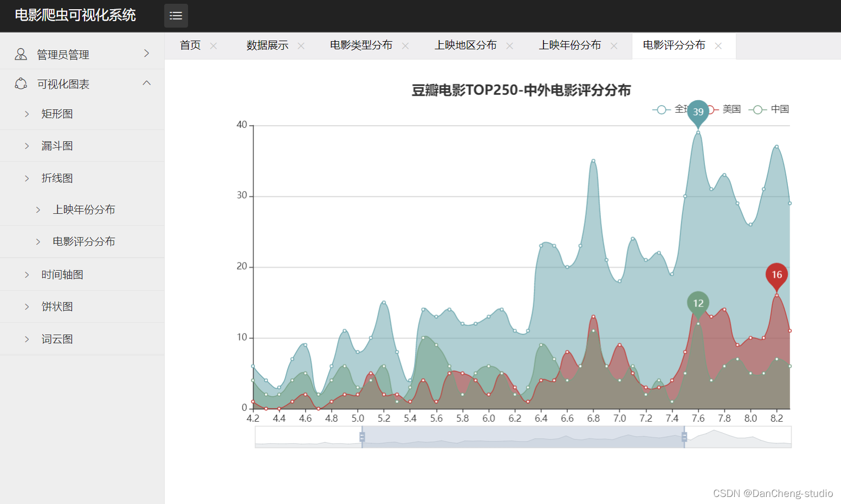Viewport: 841px width, 504px height.
Task: Close the 电影类型分布 tab
Action: click(405, 46)
